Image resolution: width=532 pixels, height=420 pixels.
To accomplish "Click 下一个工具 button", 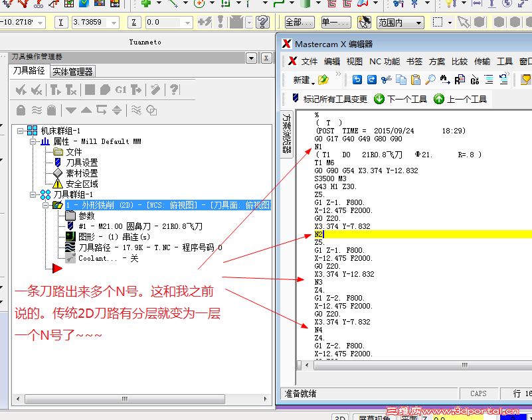I will (400, 99).
